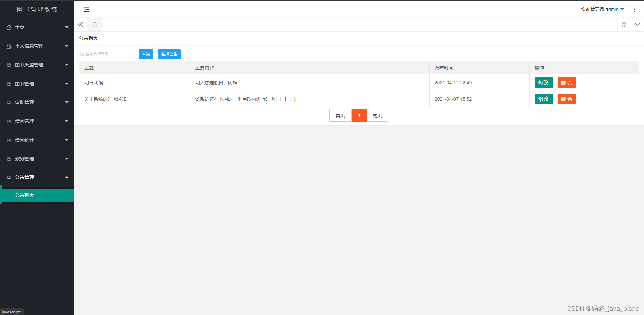Select page 1 in pagination

pyautogui.click(x=359, y=115)
